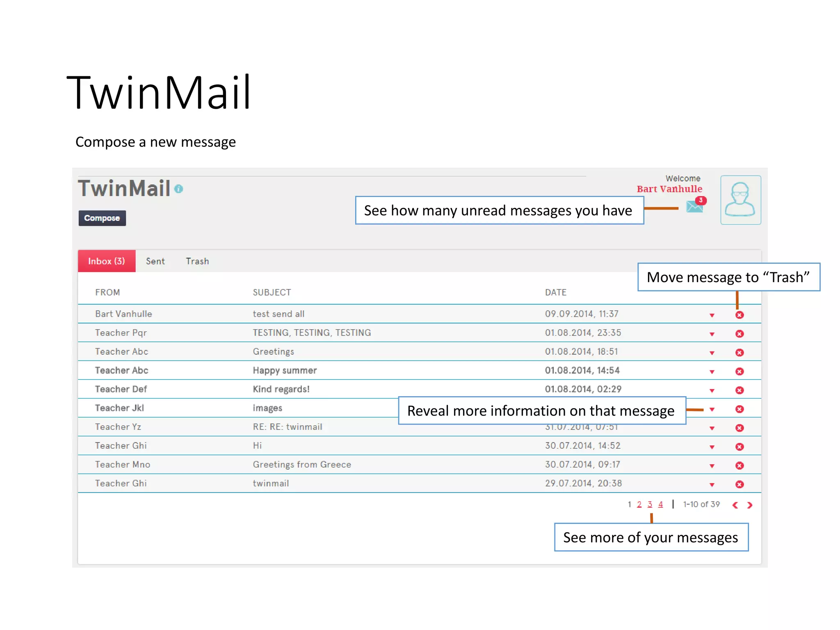This screenshot has width=840, height=630.
Task: Go to page 4 of messages
Action: coord(660,504)
